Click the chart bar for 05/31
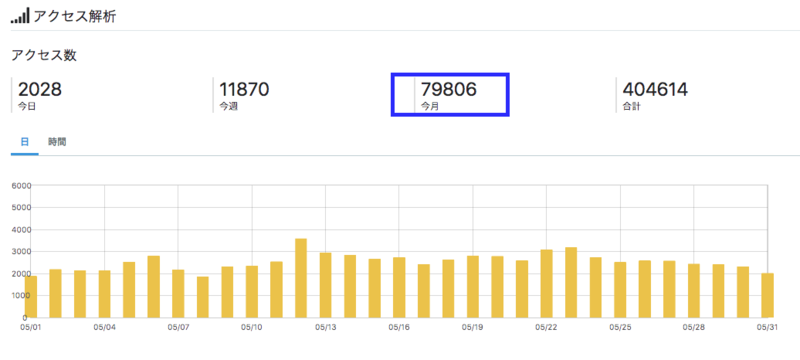The image size is (800, 360). pyautogui.click(x=767, y=295)
